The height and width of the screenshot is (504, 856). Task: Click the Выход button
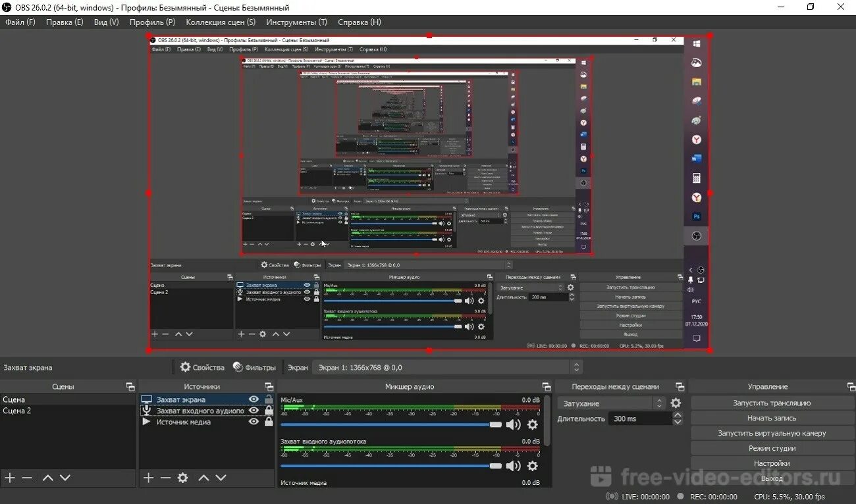(x=772, y=478)
